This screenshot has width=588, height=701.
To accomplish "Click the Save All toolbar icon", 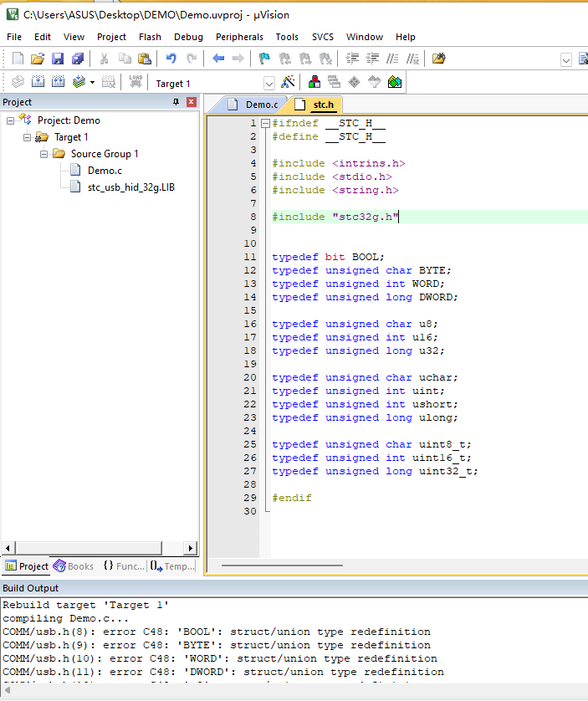I will click(78, 59).
